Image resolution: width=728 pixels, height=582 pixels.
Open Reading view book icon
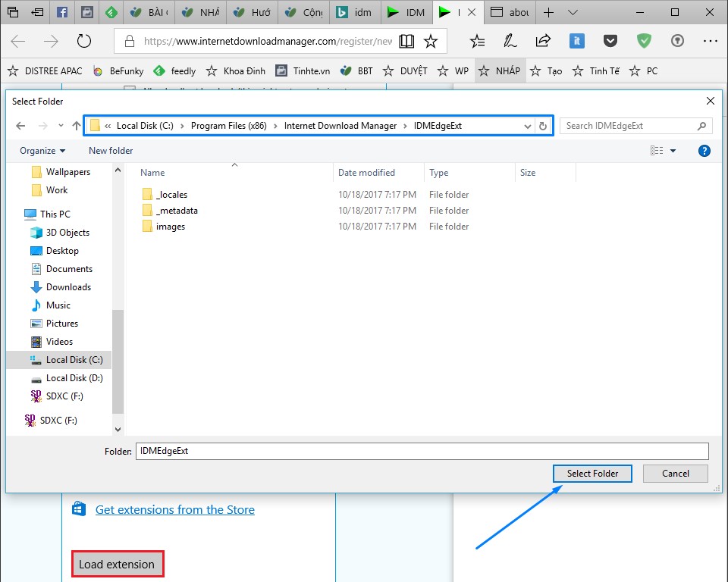tap(406, 42)
